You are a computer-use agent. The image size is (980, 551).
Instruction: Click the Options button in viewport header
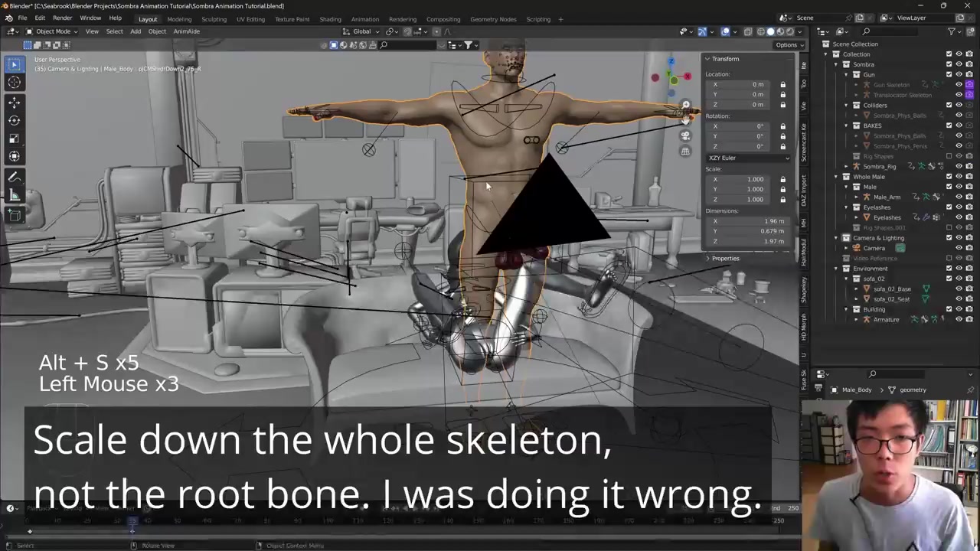[786, 44]
